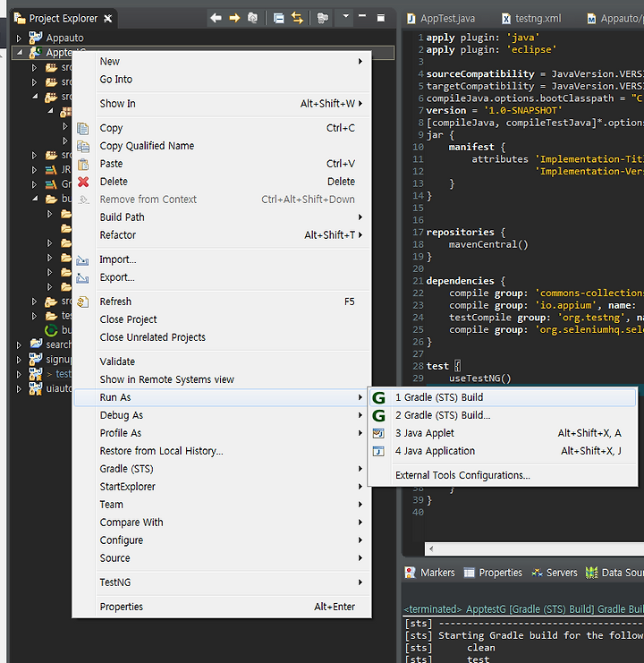Screen dimensions: 644x663
Task: Click the red Delete X icon
Action: [83, 182]
